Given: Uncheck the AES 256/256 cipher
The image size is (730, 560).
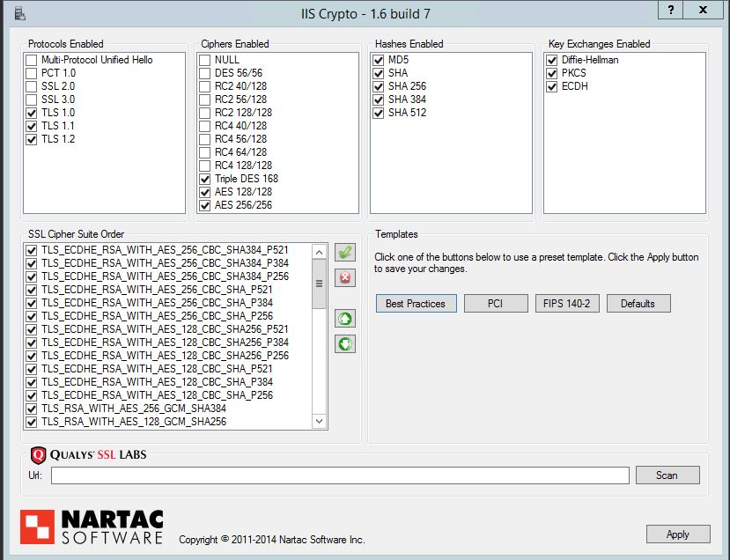Looking at the screenshot, I should tap(205, 205).
